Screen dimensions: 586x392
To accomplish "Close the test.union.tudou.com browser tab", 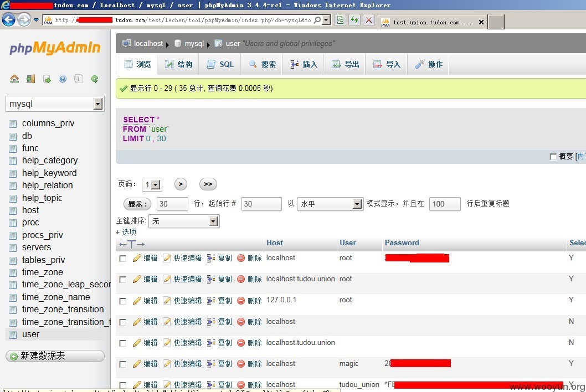I will coord(481,22).
